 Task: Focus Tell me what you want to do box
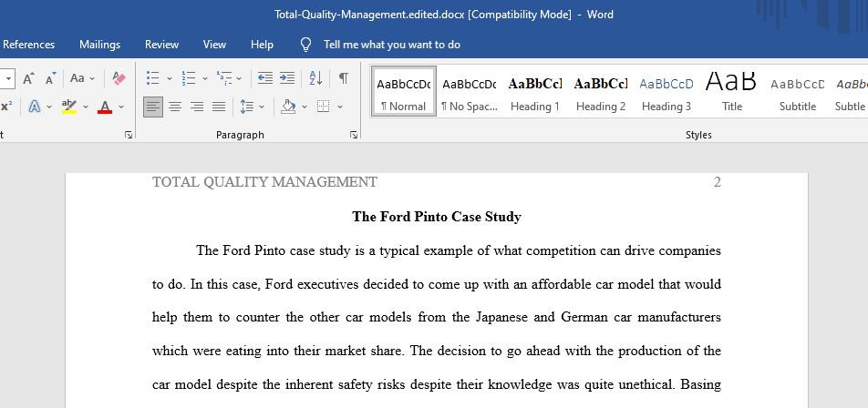click(392, 45)
